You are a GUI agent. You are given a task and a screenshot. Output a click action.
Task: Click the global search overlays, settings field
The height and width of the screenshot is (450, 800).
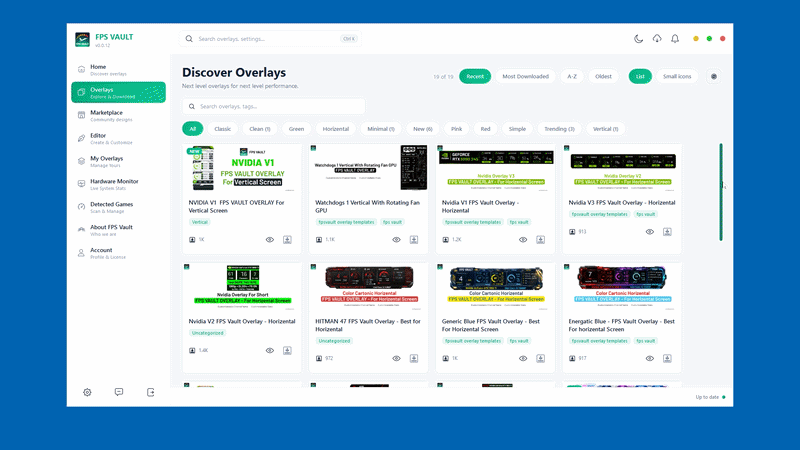point(270,39)
